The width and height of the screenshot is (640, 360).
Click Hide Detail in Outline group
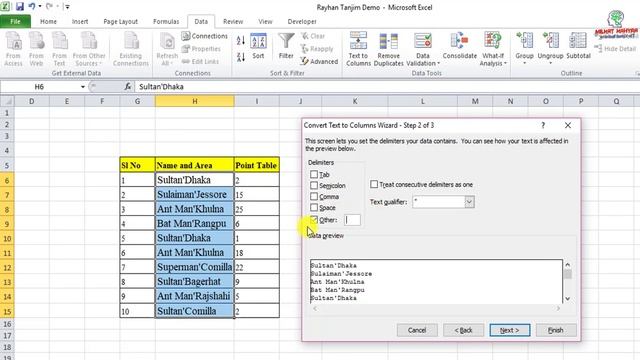click(x=616, y=49)
